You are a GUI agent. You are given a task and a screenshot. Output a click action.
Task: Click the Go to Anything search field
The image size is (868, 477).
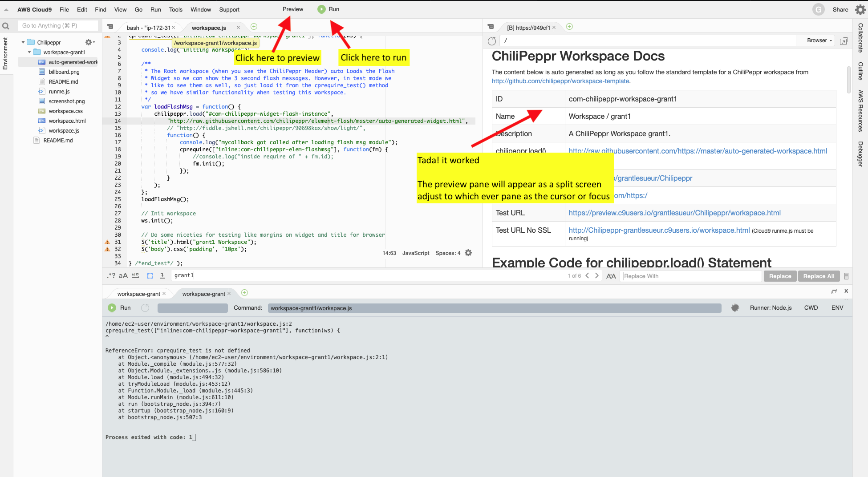pos(57,26)
